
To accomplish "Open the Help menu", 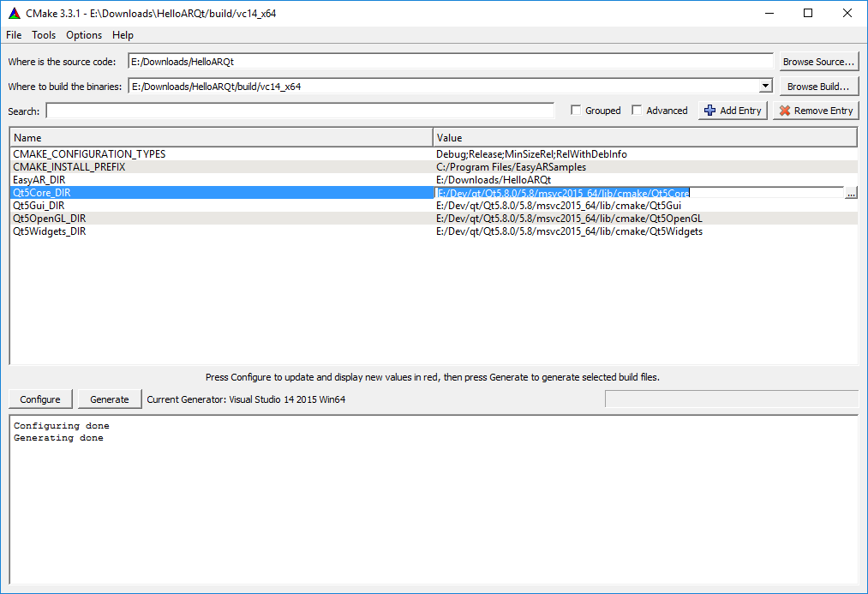I will pyautogui.click(x=123, y=35).
